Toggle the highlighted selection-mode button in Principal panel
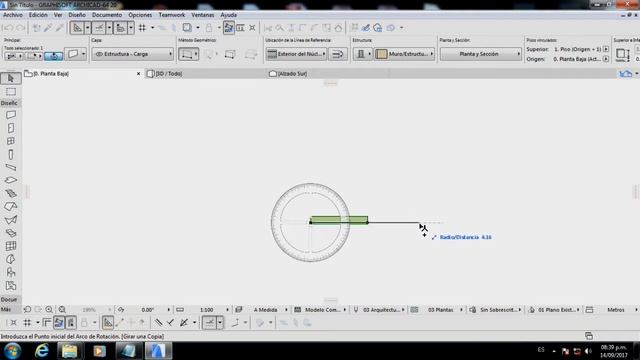 [x=53, y=56]
